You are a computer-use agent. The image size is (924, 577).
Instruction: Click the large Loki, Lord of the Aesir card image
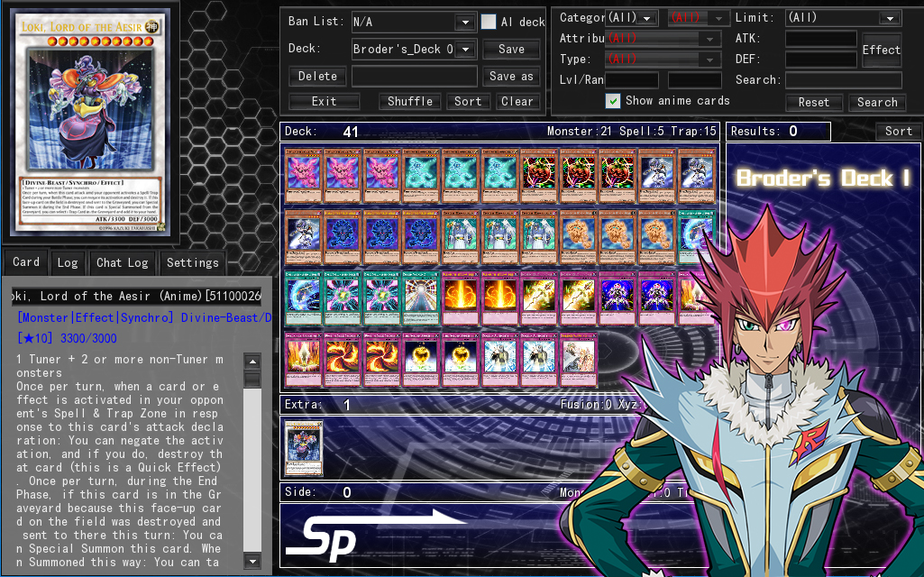90,124
